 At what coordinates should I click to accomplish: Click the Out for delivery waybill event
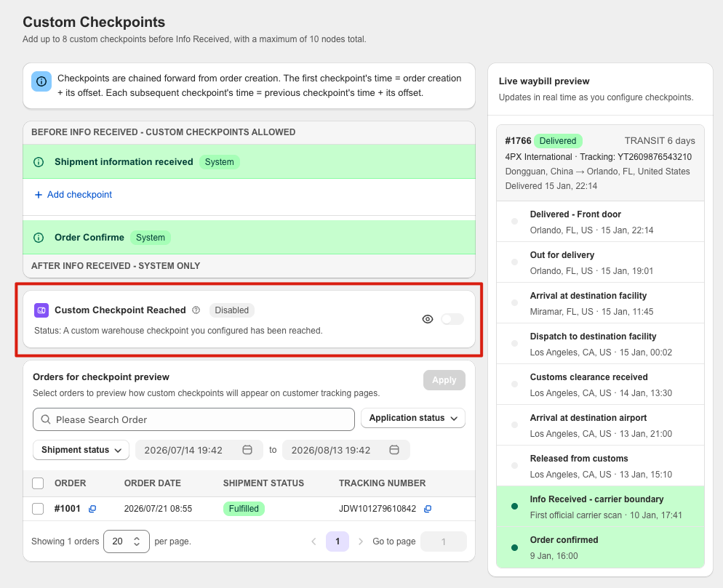[x=600, y=262]
